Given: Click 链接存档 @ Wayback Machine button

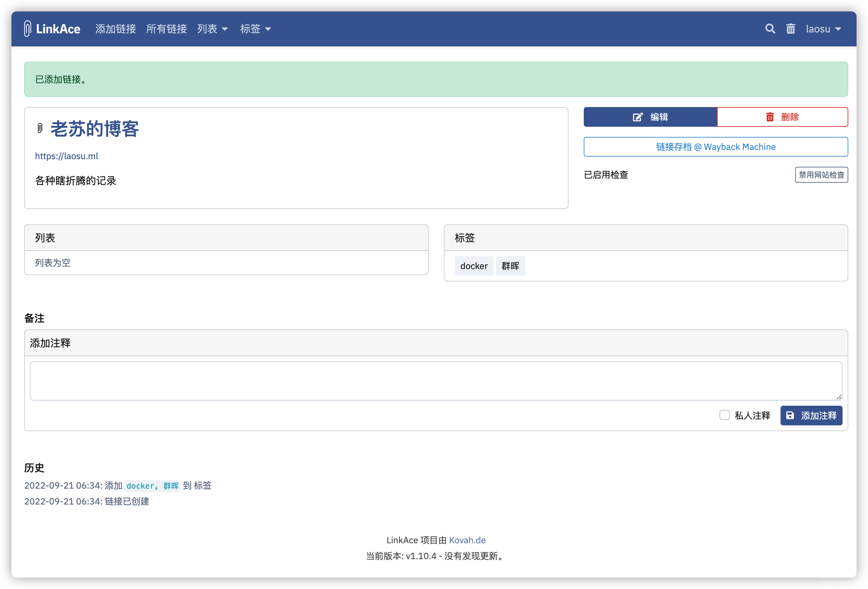Looking at the screenshot, I should click(x=715, y=147).
